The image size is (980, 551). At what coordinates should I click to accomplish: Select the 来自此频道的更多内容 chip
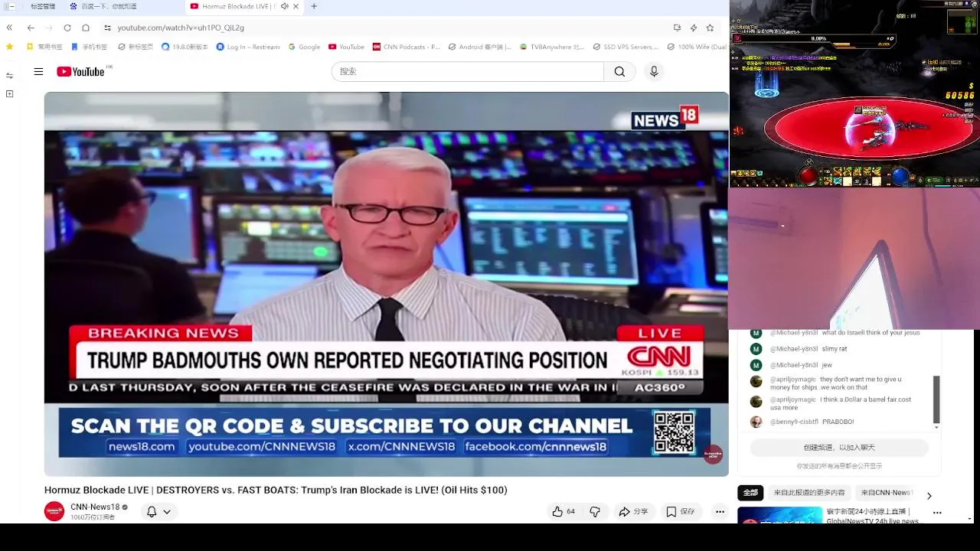[x=809, y=493]
